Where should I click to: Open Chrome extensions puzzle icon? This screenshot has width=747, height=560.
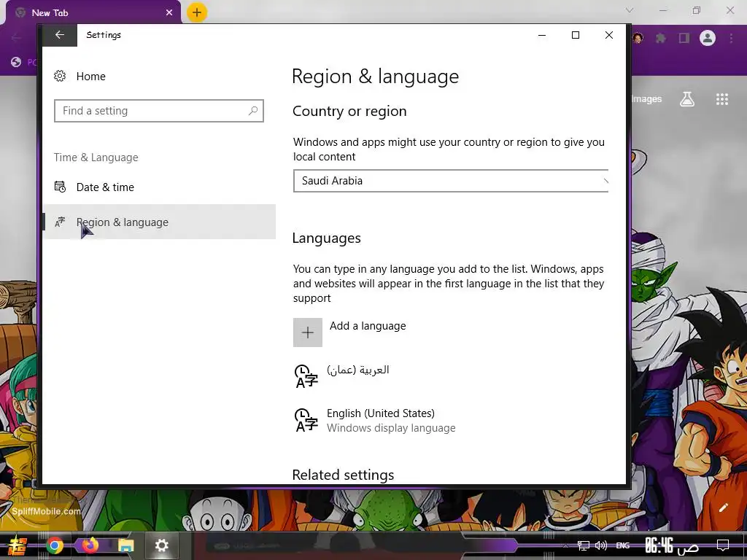coord(661,38)
